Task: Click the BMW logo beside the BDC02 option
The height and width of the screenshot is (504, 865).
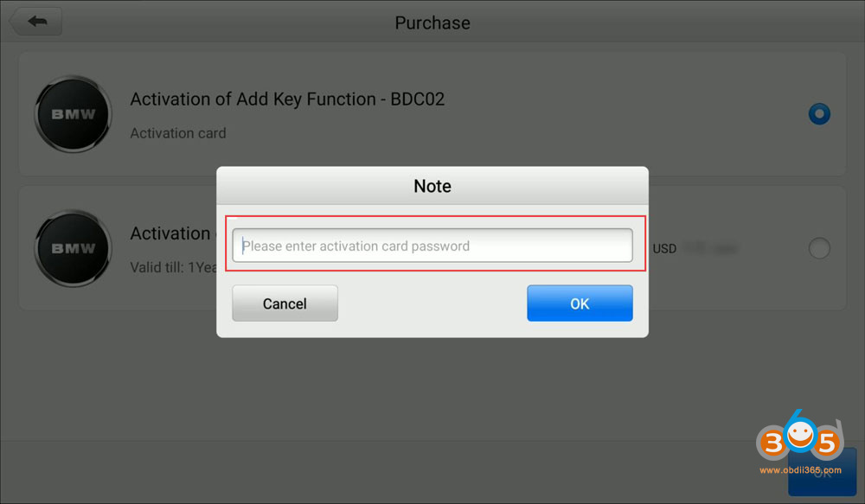Action: (73, 114)
